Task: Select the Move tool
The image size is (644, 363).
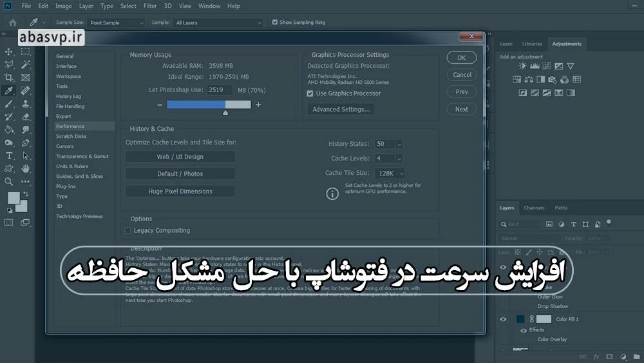Action: 8,52
